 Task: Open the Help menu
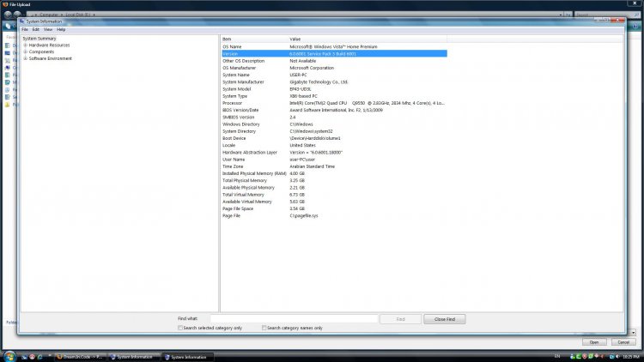click(x=61, y=29)
